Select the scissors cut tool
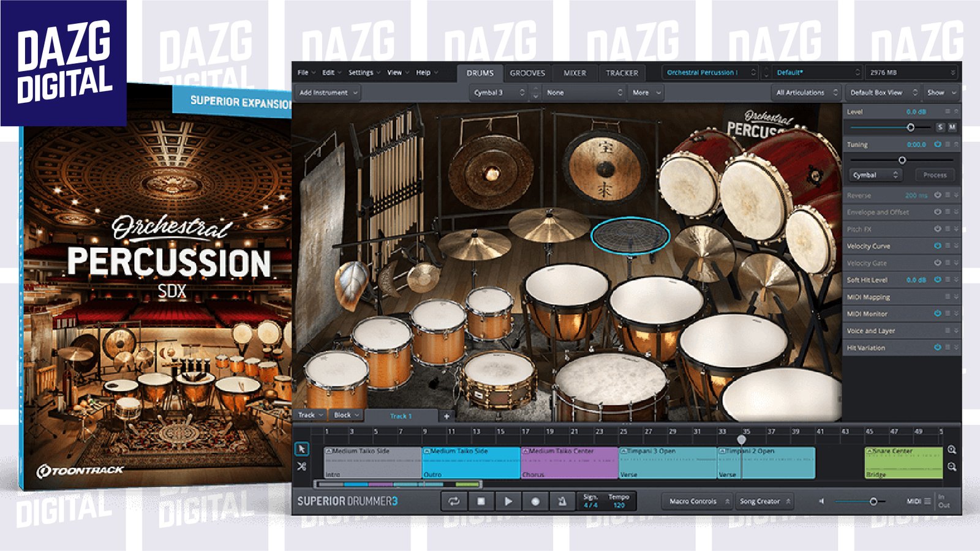 301,467
